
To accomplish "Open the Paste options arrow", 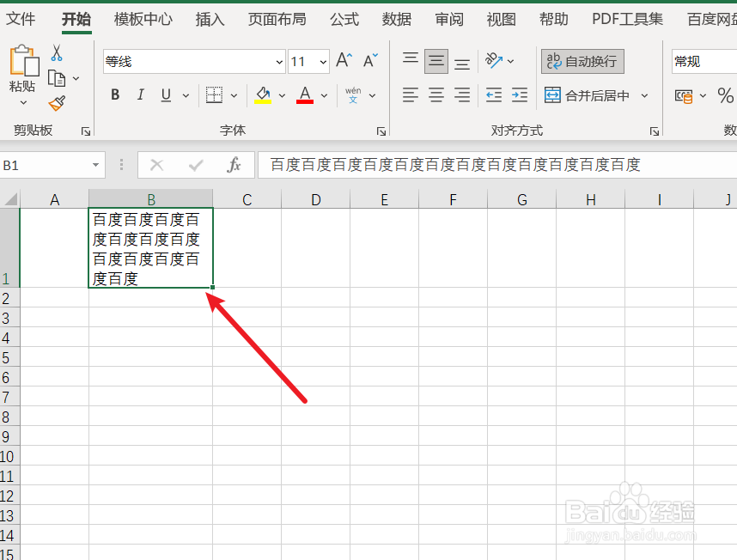I will click(23, 102).
